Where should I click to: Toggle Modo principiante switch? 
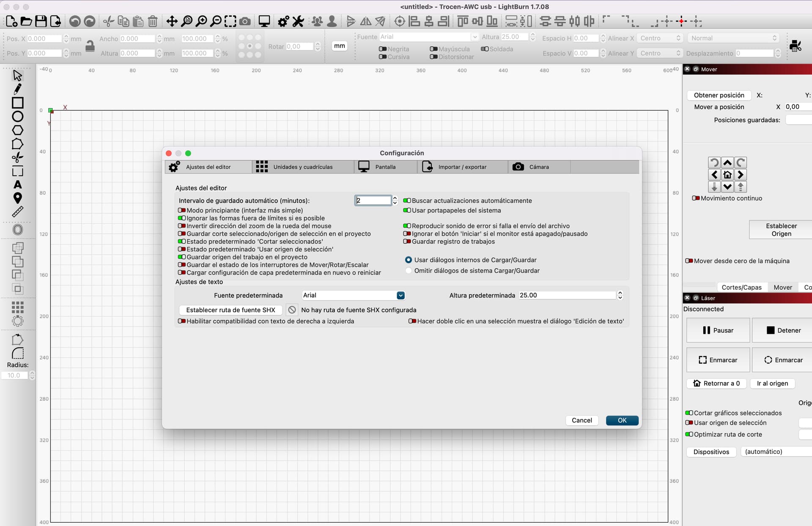coord(182,210)
